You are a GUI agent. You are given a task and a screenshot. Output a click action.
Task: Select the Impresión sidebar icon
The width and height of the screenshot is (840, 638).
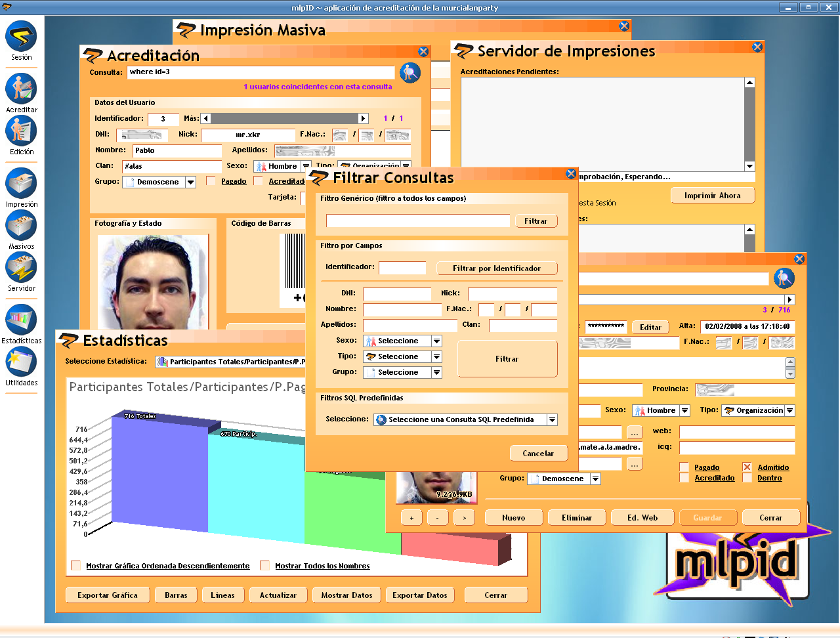tap(21, 184)
